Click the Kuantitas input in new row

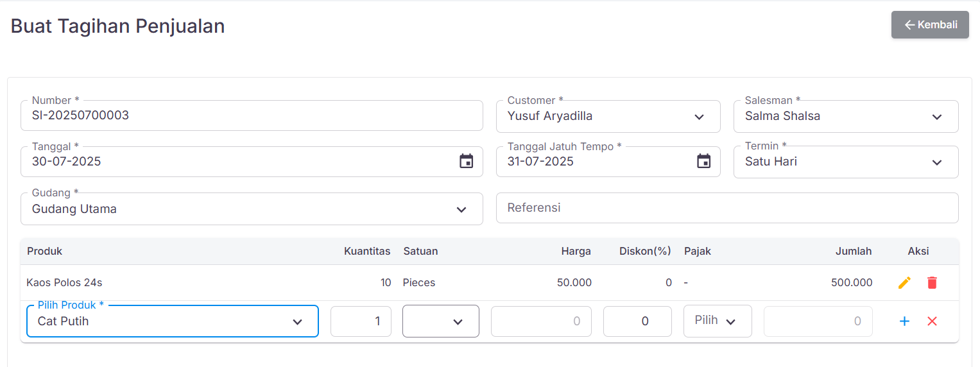coord(361,321)
